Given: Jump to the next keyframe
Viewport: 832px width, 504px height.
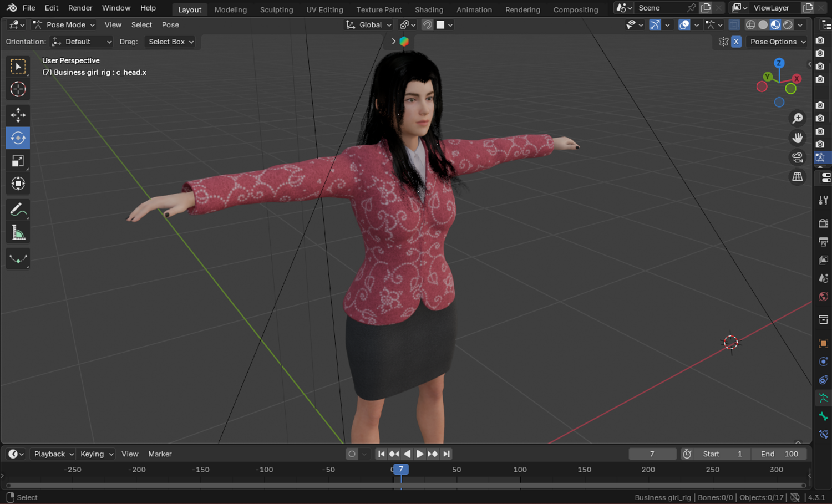Looking at the screenshot, I should pos(433,454).
